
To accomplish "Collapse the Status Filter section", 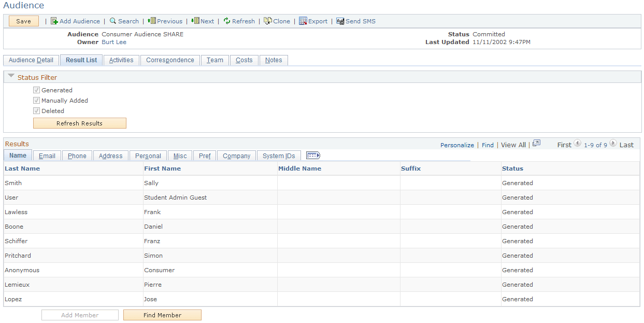I will (11, 75).
